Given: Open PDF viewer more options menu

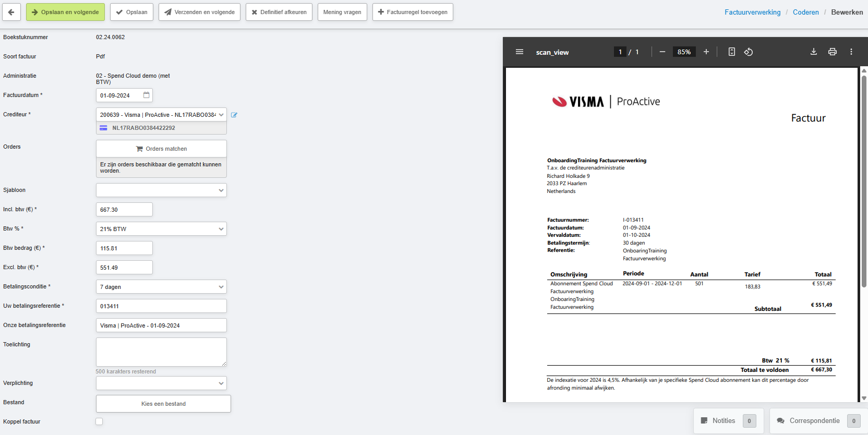Looking at the screenshot, I should [851, 52].
